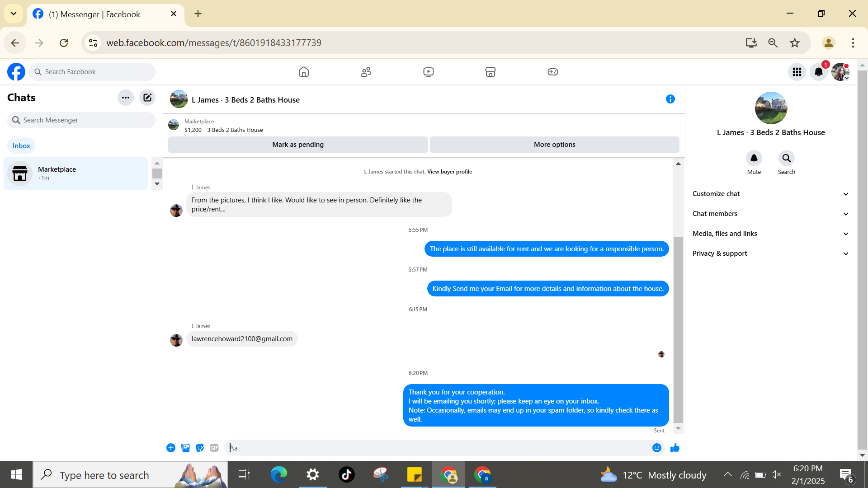Open the Chats options three-dot menu
868x488 pixels.
pos(126,98)
